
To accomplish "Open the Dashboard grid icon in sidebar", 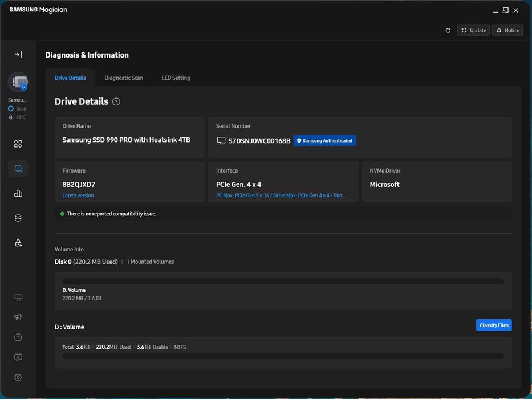I will coord(18,144).
